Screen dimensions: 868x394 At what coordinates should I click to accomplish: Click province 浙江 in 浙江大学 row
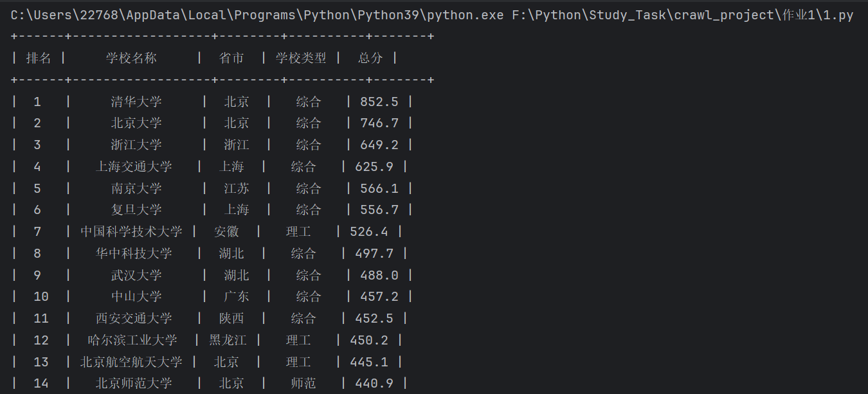tap(237, 145)
